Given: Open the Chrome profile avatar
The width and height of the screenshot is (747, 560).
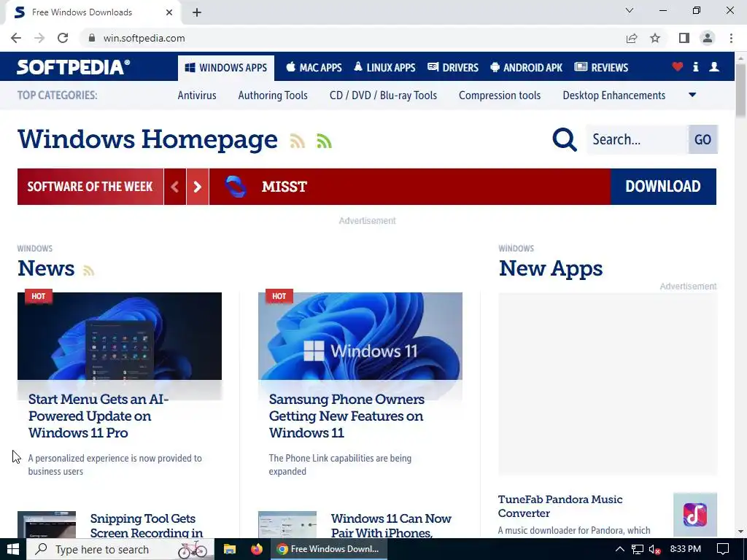Looking at the screenshot, I should click(x=708, y=38).
